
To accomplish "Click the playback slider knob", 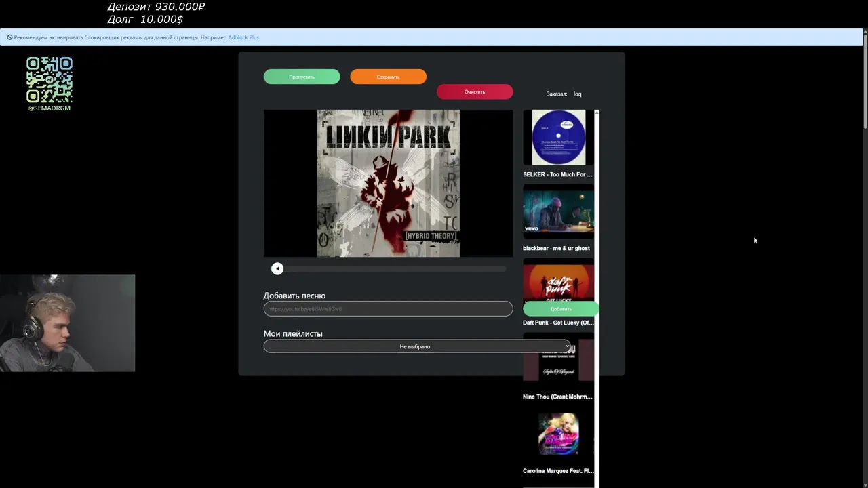I will tap(277, 269).
